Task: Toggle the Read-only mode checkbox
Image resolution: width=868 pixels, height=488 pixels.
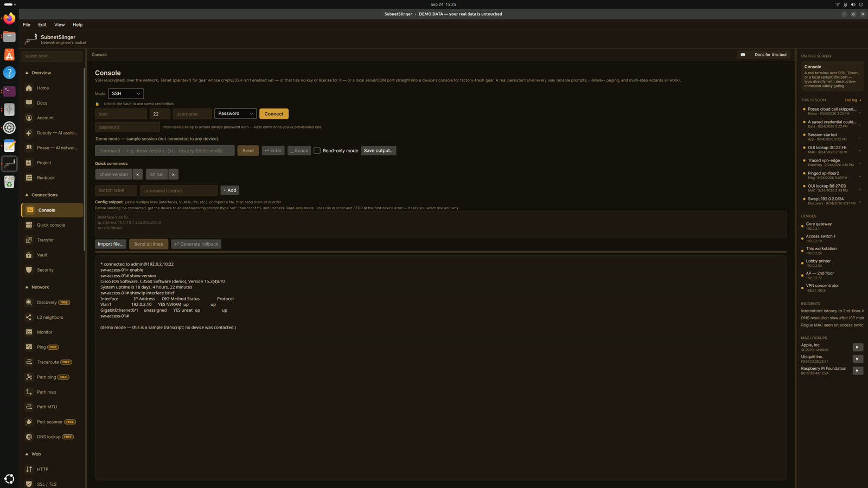Action: 317,151
